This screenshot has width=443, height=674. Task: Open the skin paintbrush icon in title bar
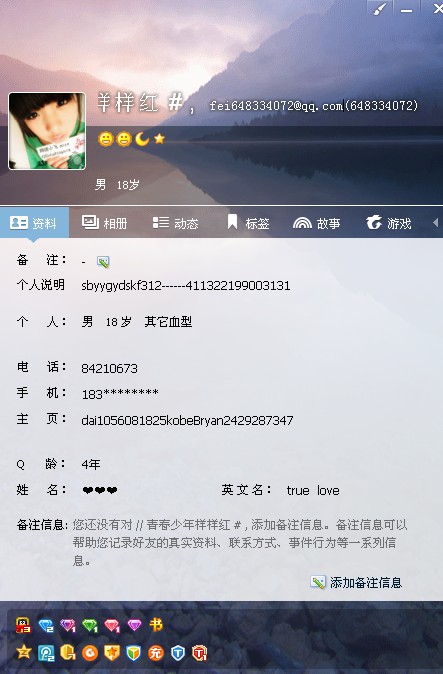[x=380, y=9]
